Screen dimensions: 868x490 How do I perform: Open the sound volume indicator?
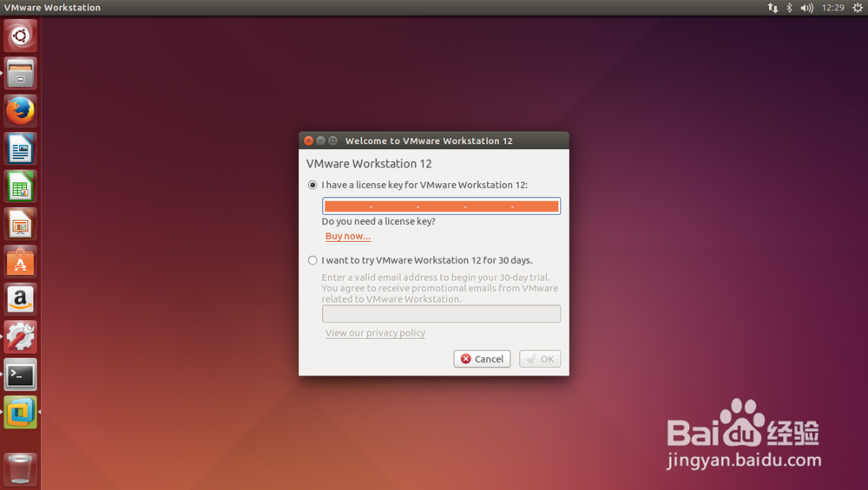(x=806, y=8)
